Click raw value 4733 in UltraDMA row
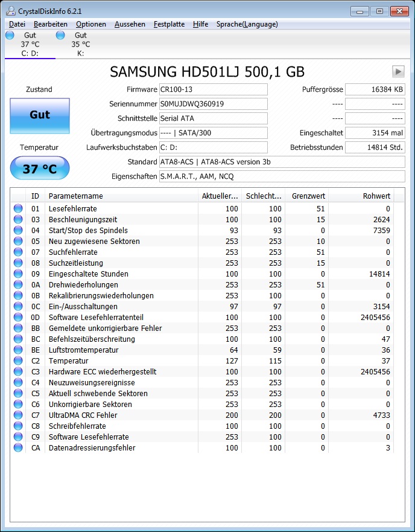 click(x=381, y=415)
